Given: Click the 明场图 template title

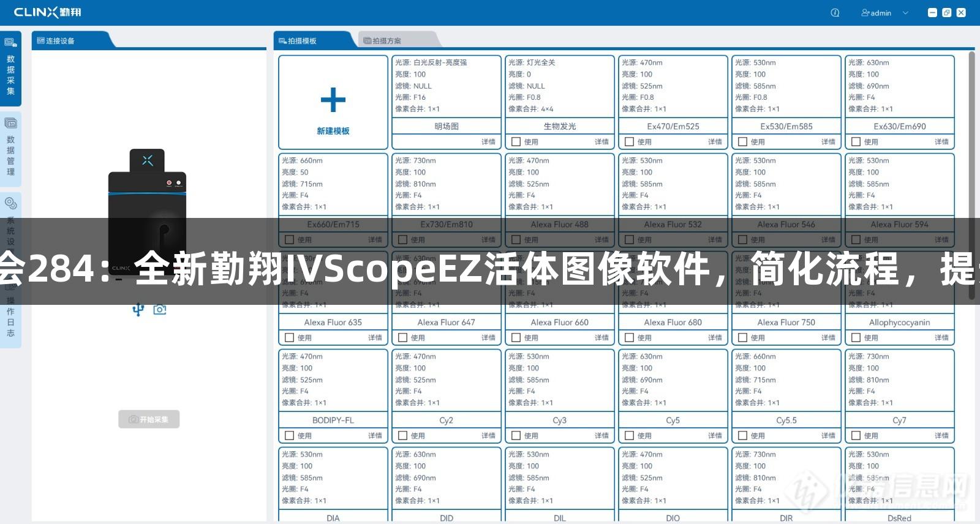Looking at the screenshot, I should pyautogui.click(x=447, y=126).
